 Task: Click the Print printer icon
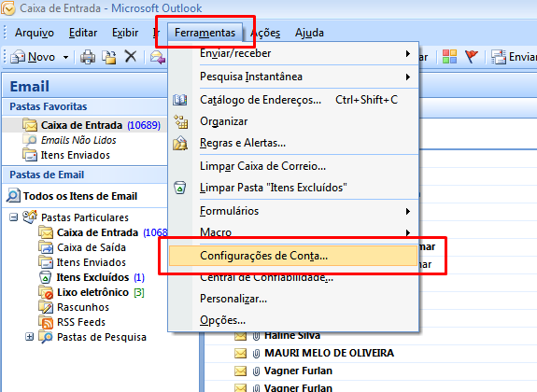click(88, 57)
